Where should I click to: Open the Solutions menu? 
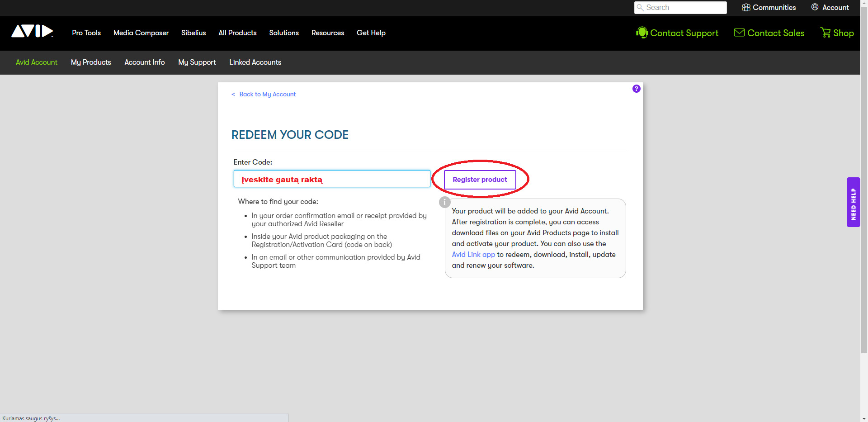pyautogui.click(x=284, y=33)
